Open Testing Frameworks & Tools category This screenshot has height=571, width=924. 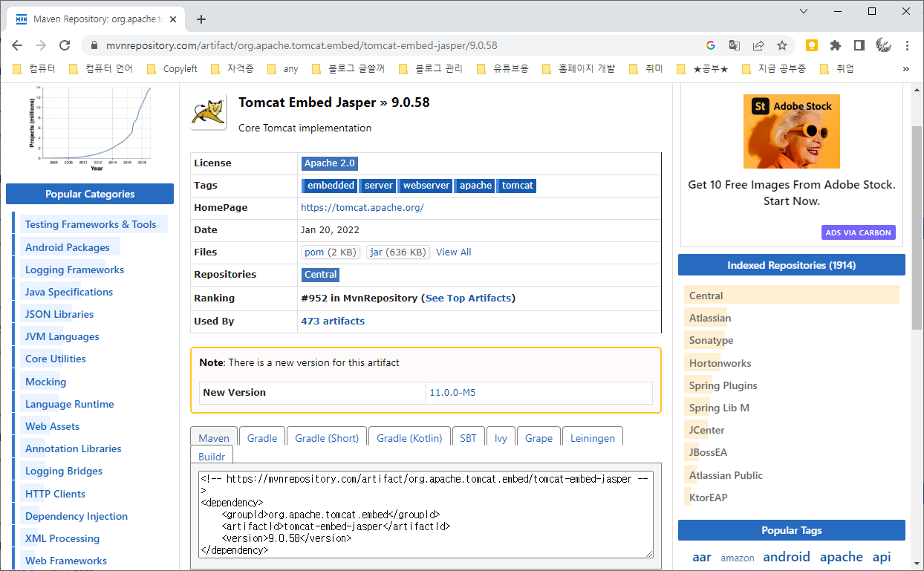(91, 224)
